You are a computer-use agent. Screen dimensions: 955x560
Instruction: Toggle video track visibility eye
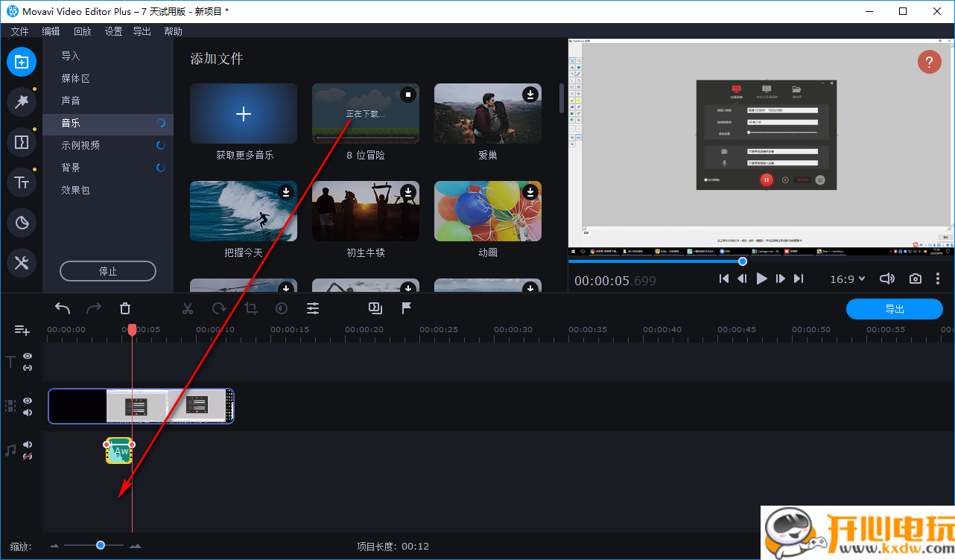tap(28, 401)
